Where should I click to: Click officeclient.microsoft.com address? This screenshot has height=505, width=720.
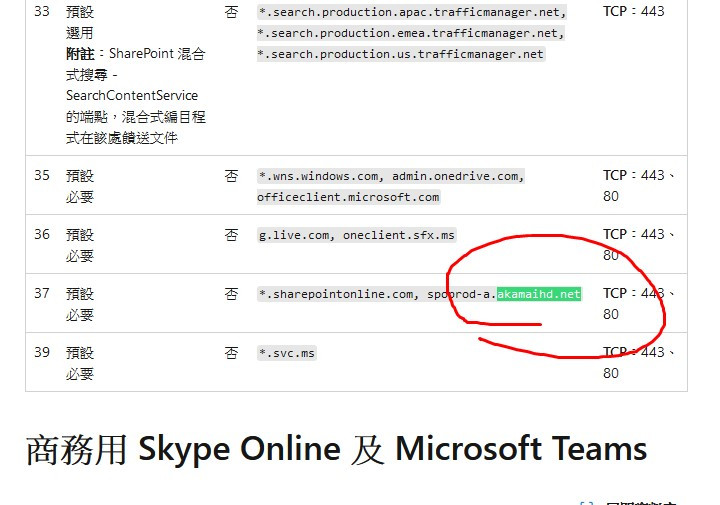pos(349,197)
